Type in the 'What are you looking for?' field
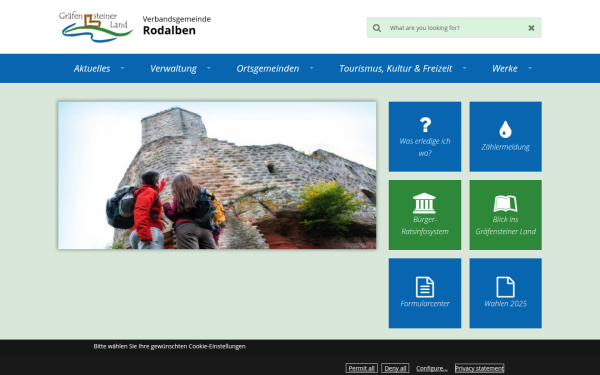Viewport: 600px width, 375px height. [x=455, y=28]
